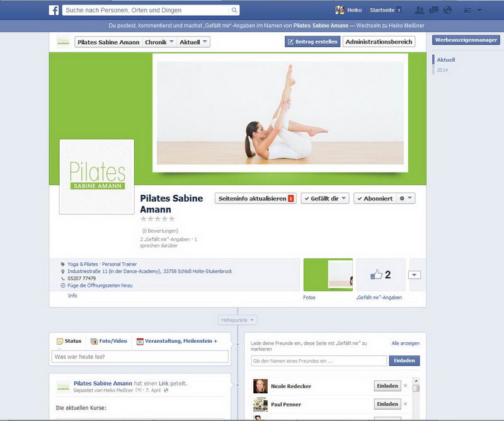This screenshot has width=504, height=421.
Task: Click the (0 Bewertungen) text
Action: coord(160,231)
